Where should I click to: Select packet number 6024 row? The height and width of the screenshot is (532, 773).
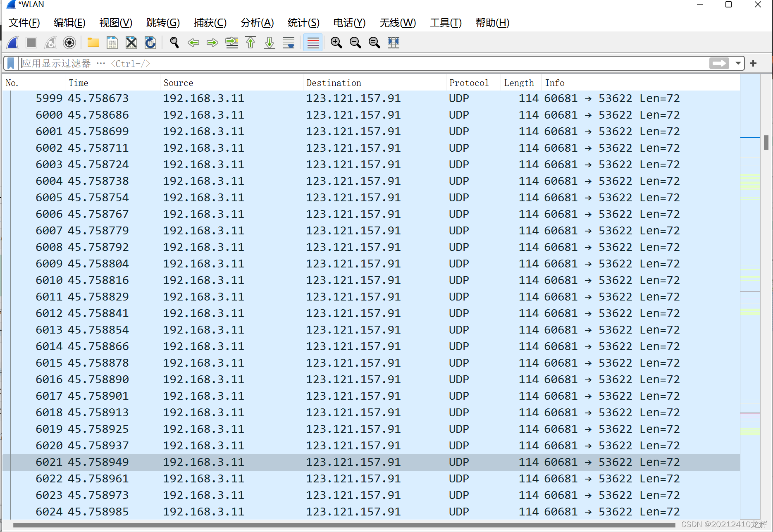point(371,512)
